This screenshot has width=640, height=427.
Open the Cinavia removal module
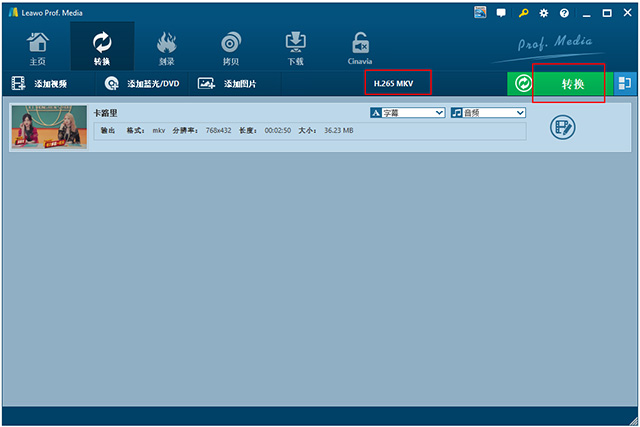click(x=360, y=48)
